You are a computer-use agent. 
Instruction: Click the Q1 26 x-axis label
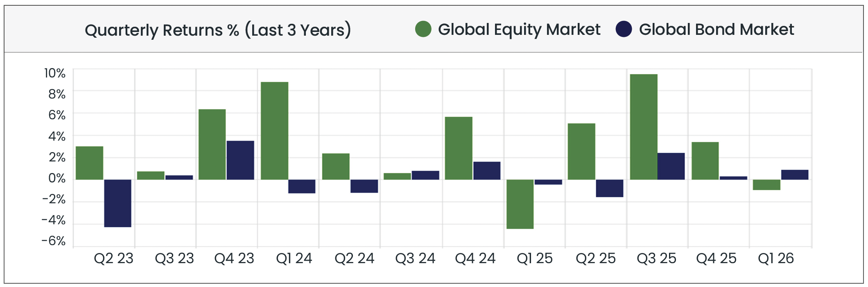(x=775, y=258)
